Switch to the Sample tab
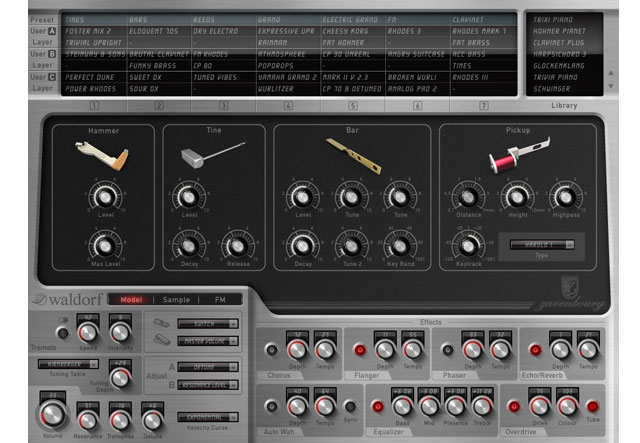The width and height of the screenshot is (640, 443). click(176, 300)
